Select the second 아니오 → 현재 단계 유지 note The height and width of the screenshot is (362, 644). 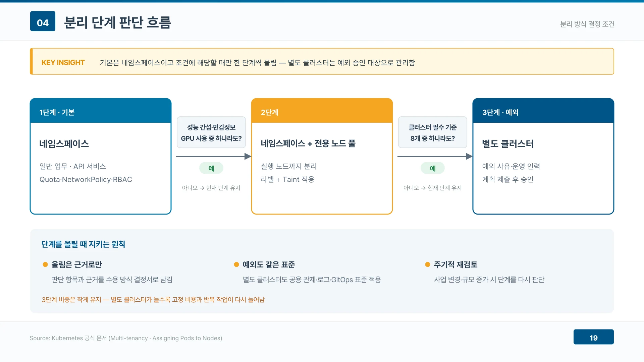tap(433, 188)
